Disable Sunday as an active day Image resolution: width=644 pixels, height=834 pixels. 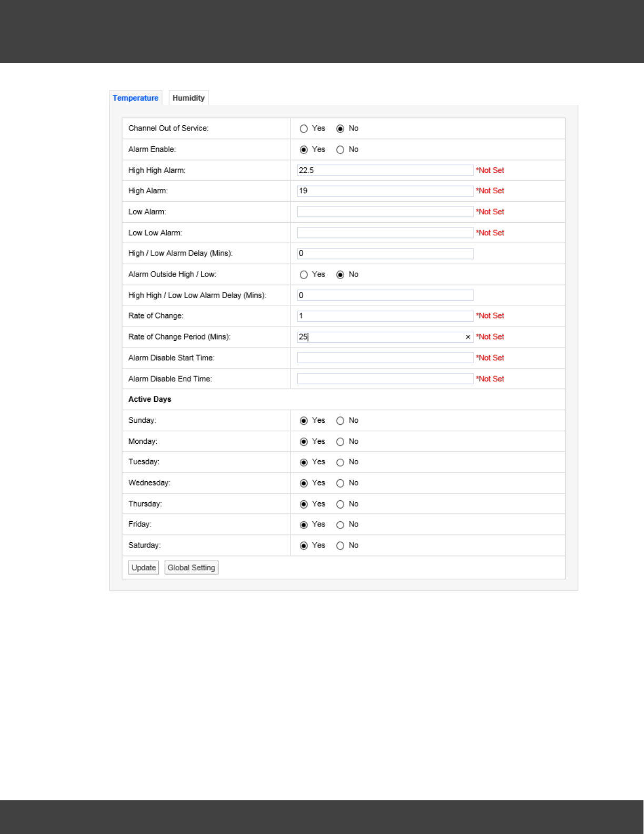click(340, 421)
